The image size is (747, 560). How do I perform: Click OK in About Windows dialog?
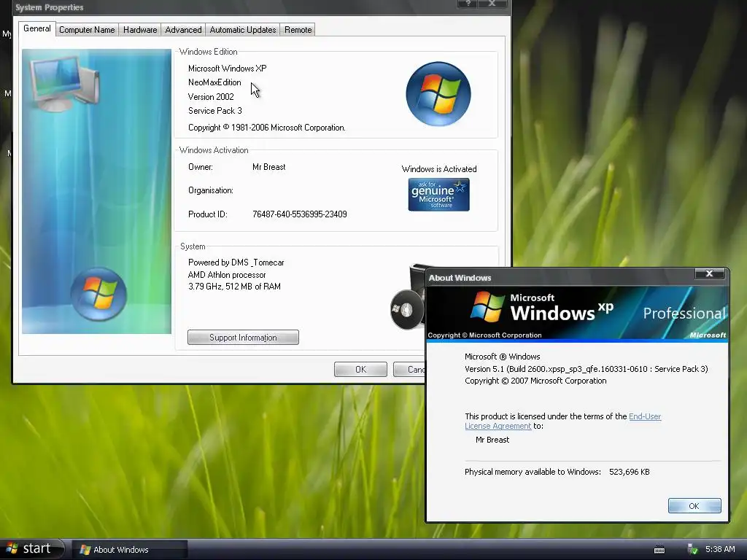pyautogui.click(x=694, y=506)
